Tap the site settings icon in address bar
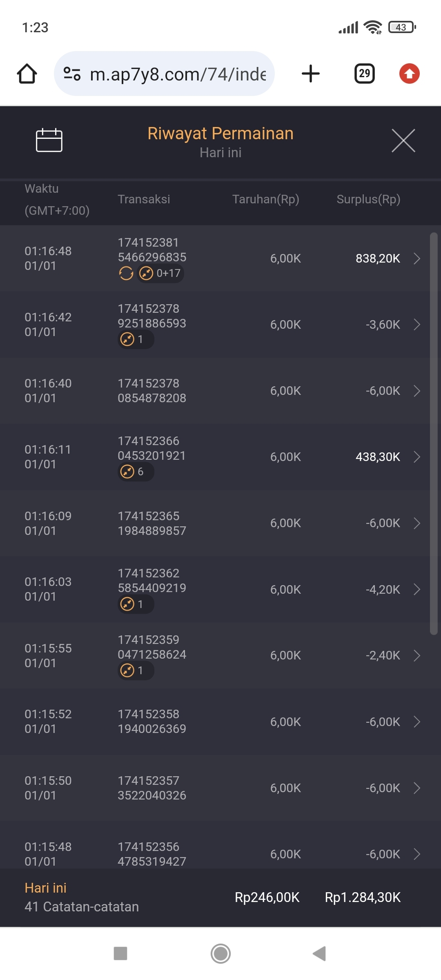Image resolution: width=441 pixels, height=980 pixels. point(72,74)
